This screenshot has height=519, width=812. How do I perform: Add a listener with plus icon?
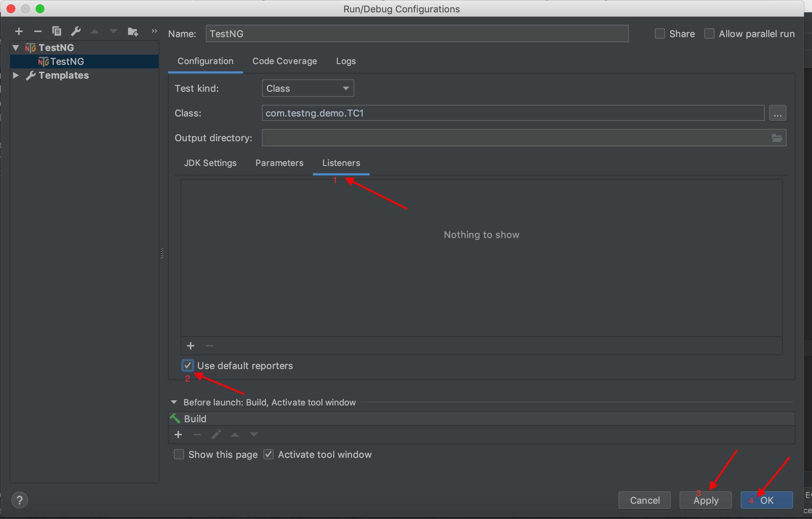pyautogui.click(x=191, y=346)
